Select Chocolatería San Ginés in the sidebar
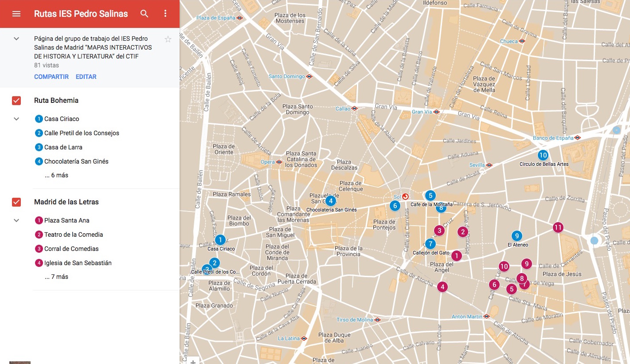Image resolution: width=630 pixels, height=364 pixels. [x=76, y=161]
